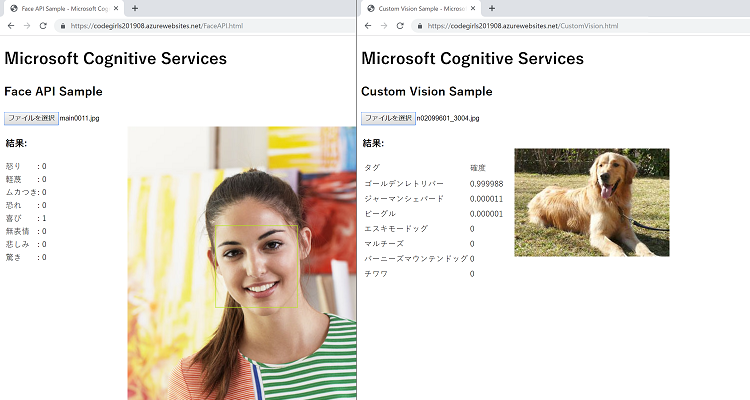Click the 無表情 result row
The height and width of the screenshot is (400, 750).
26,231
